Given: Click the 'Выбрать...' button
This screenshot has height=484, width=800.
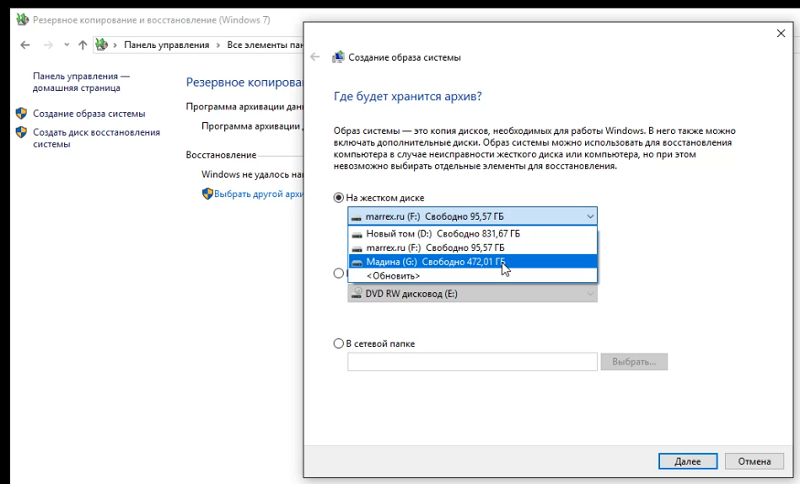Looking at the screenshot, I should point(634,362).
